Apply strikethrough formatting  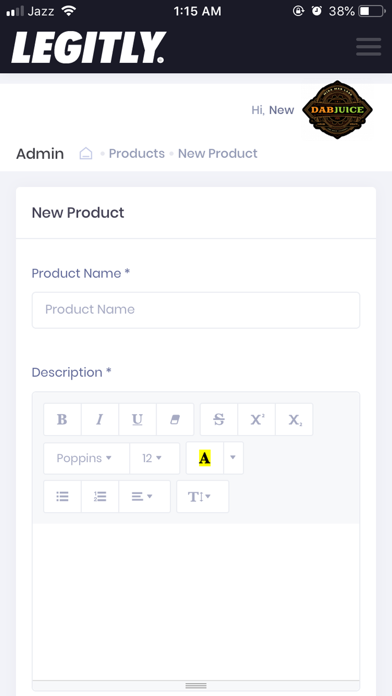point(219,419)
